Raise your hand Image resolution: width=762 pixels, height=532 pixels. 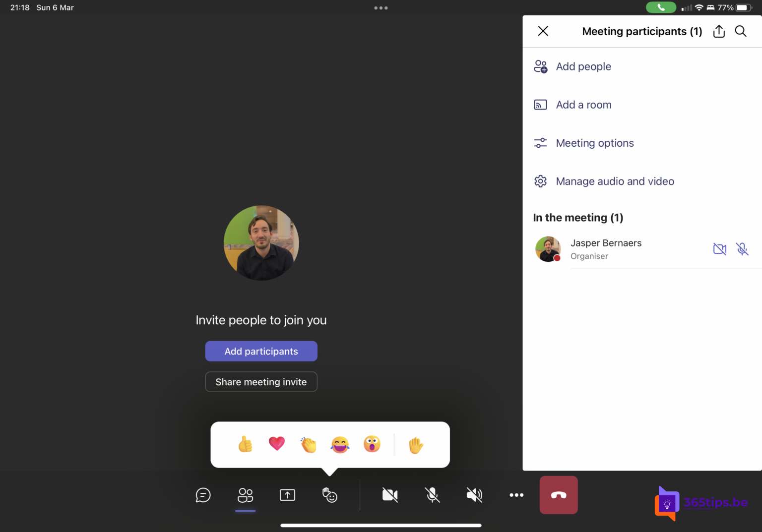point(416,445)
